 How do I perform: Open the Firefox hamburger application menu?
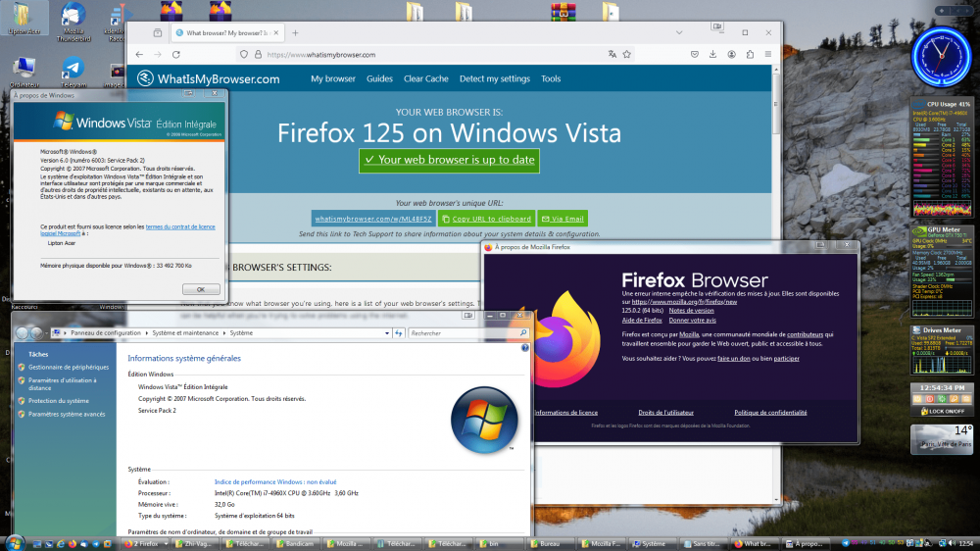pos(769,55)
